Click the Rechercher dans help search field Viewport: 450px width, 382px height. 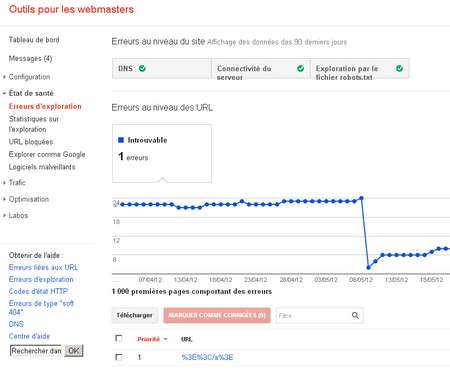click(x=36, y=351)
